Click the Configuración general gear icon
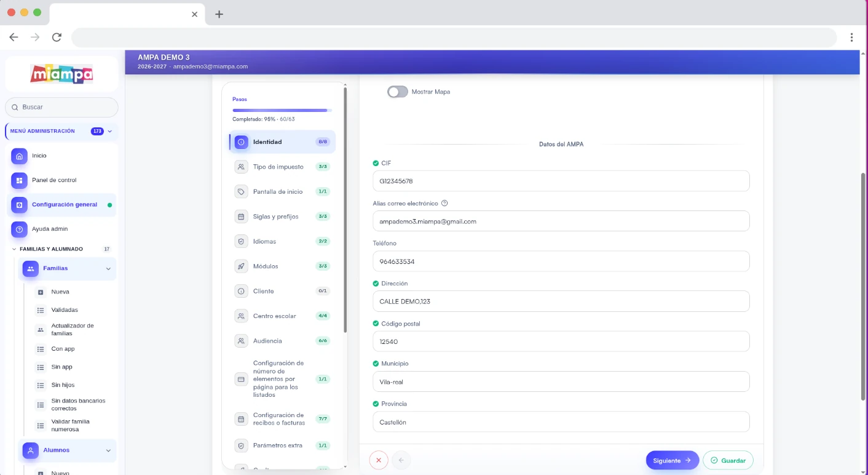Image resolution: width=868 pixels, height=475 pixels. pyautogui.click(x=19, y=205)
